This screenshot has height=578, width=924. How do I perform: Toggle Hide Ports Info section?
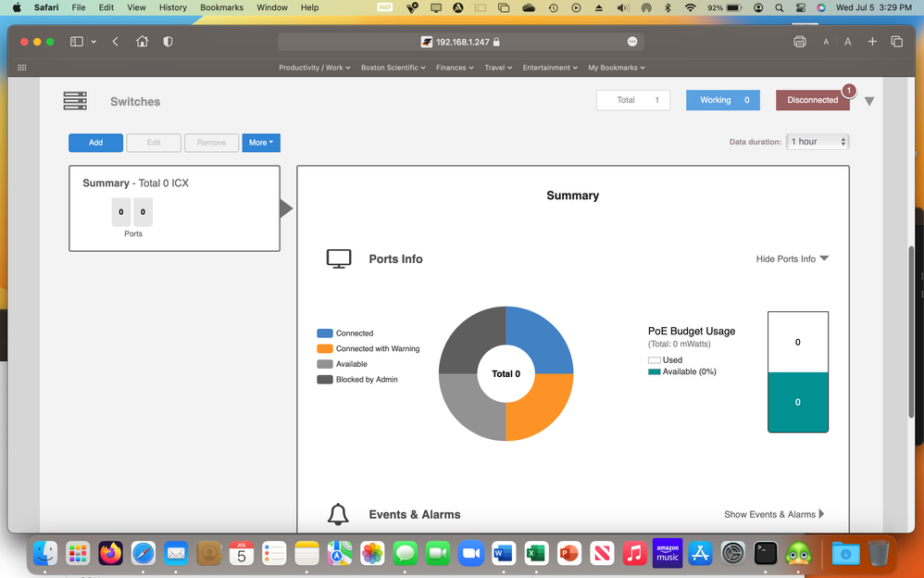pos(792,259)
